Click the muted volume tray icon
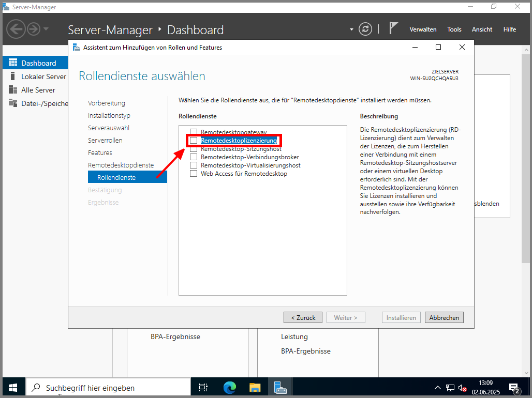Image resolution: width=532 pixels, height=398 pixels. point(463,387)
